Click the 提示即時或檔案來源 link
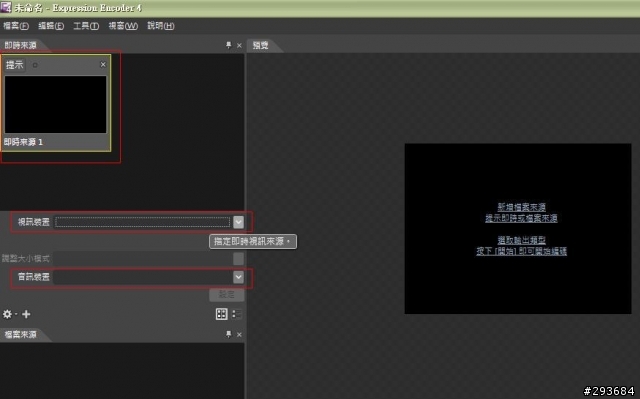This screenshot has height=399, width=640. click(x=521, y=218)
